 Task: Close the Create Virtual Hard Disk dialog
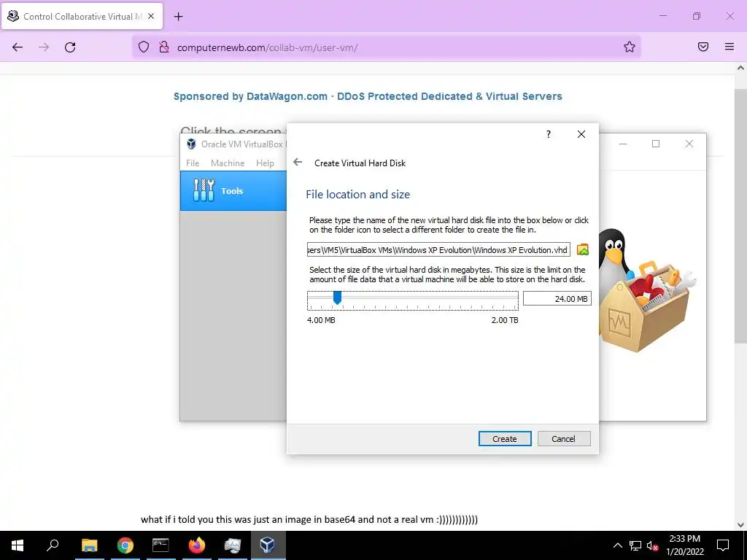(581, 134)
